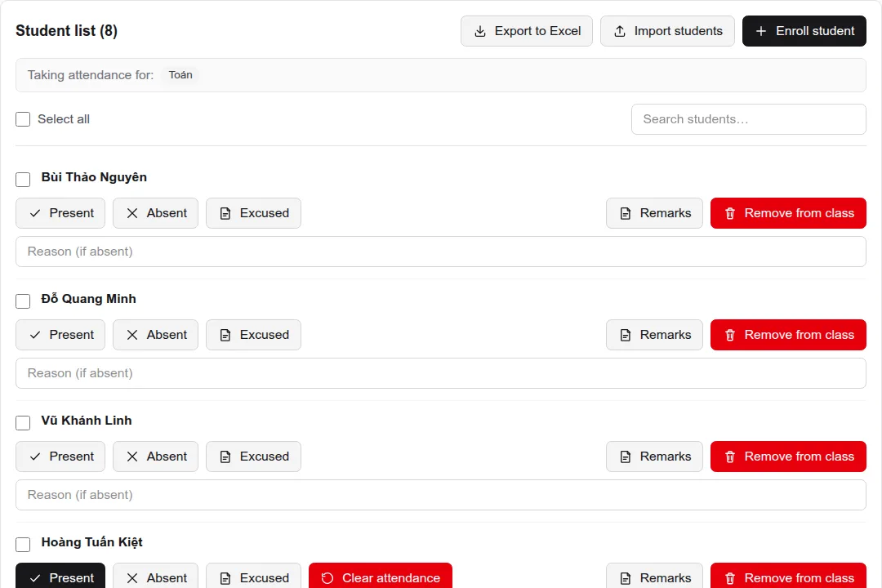Open the Enroll student dialog
This screenshot has width=882, height=588.
(804, 31)
